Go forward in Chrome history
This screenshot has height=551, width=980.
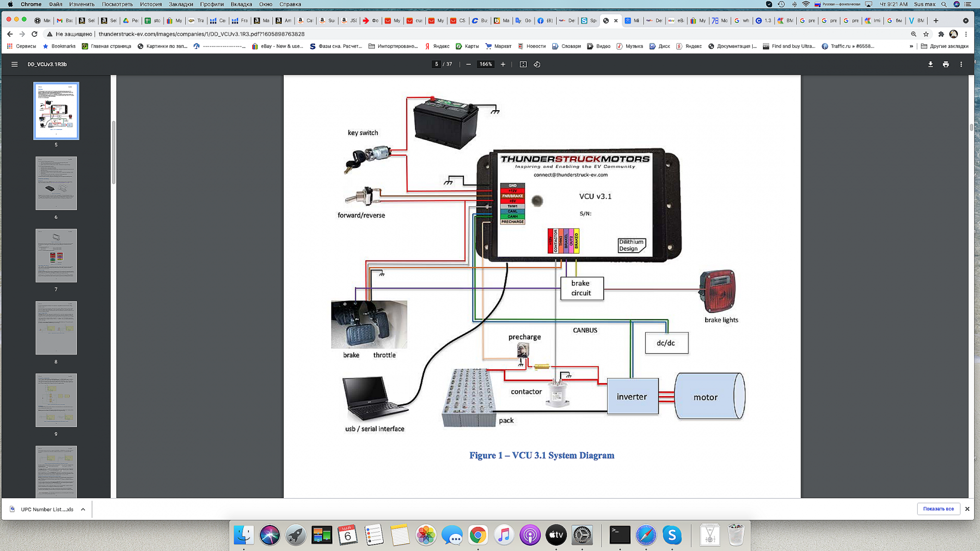click(x=22, y=34)
